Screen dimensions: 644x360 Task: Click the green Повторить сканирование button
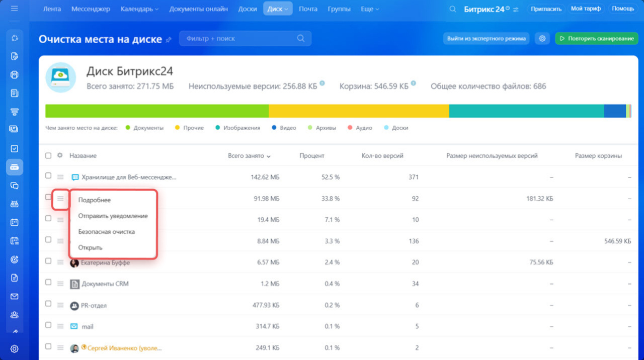pos(597,39)
